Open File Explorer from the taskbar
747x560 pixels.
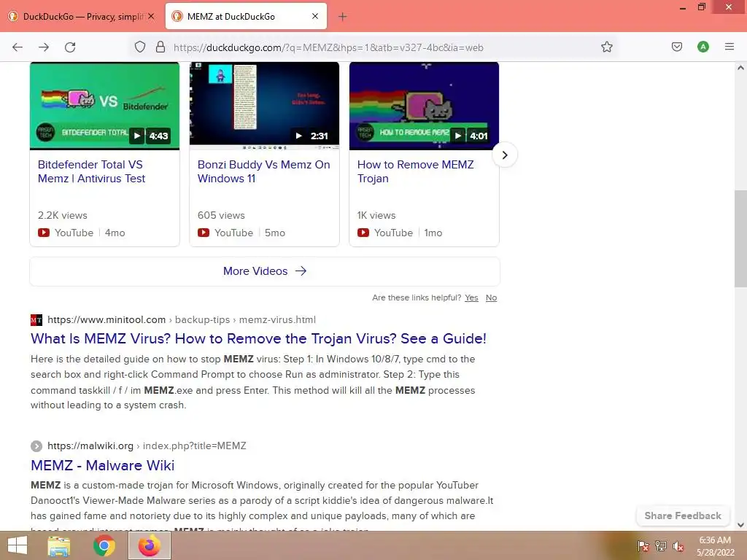point(58,545)
